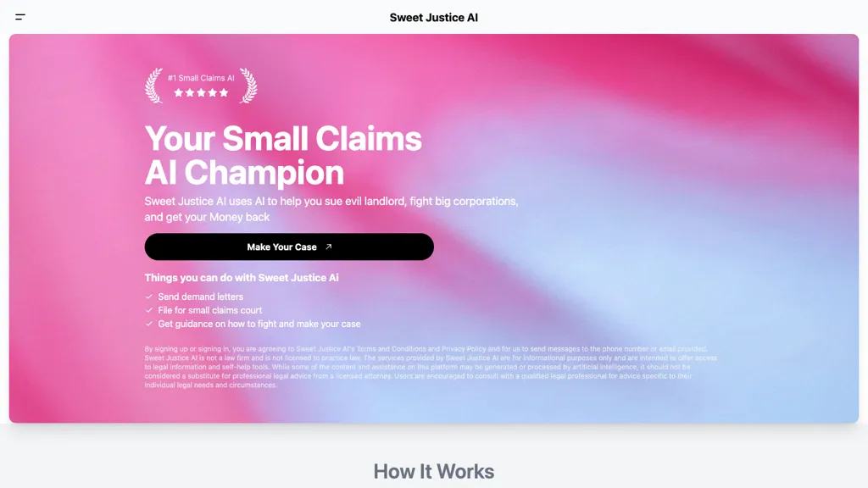Click the Make Your Case button
Image resolution: width=868 pixels, height=488 pixels.
point(289,247)
